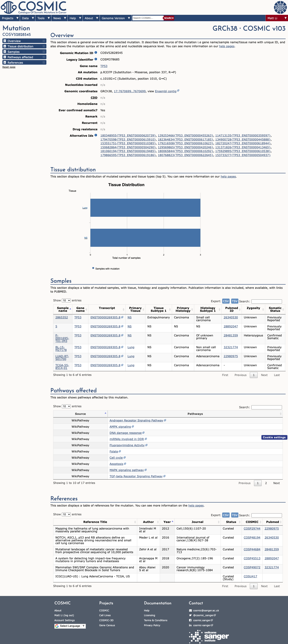
Task: Click the external link icon after Apoptosis
Action: 125,464
